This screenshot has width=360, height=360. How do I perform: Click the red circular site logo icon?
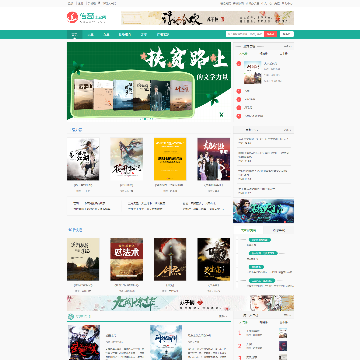(72, 17)
